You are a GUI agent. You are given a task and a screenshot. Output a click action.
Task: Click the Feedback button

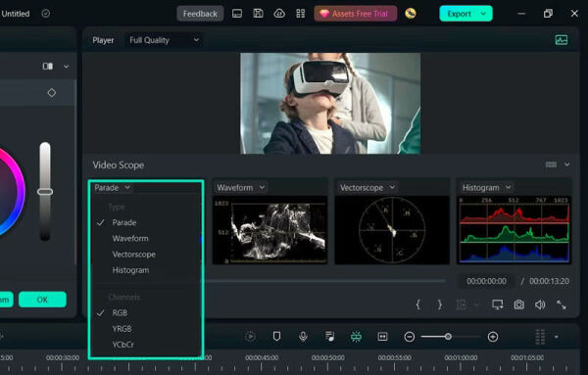pos(200,14)
